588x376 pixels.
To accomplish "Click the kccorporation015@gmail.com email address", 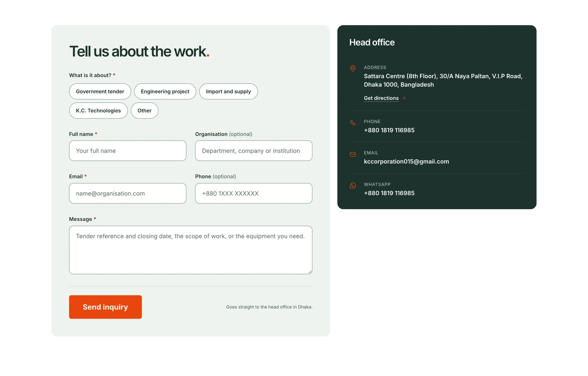I will tap(406, 162).
